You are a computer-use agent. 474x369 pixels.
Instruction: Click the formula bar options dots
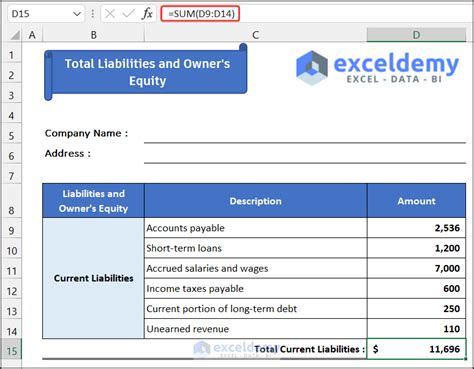click(92, 14)
